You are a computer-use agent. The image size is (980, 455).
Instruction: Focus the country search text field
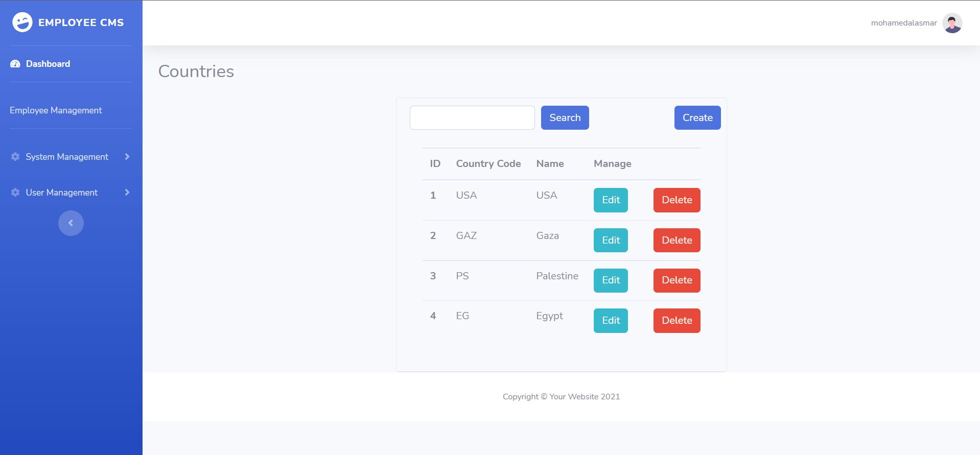472,117
